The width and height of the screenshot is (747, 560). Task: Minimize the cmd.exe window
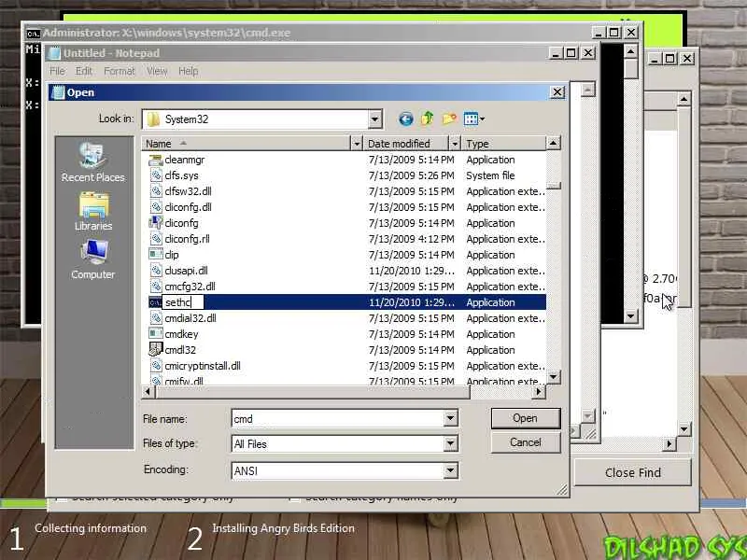599,33
